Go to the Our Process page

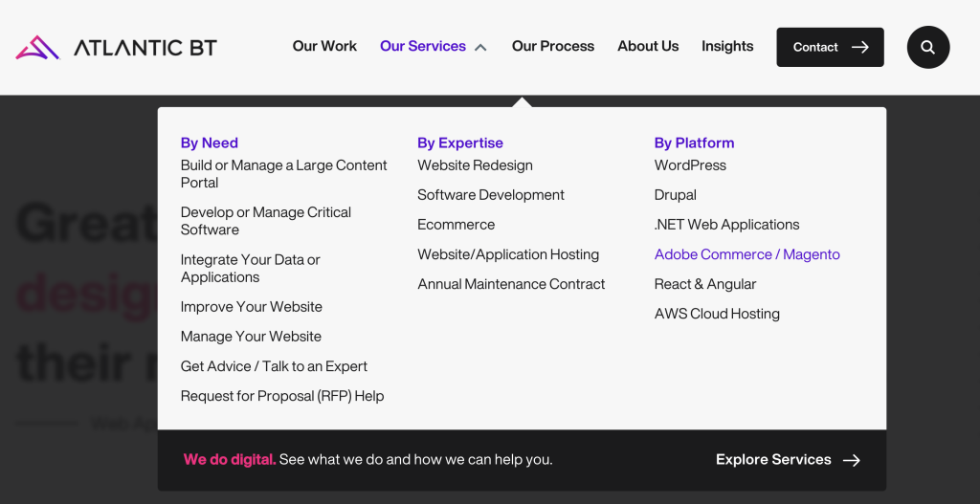coord(552,46)
